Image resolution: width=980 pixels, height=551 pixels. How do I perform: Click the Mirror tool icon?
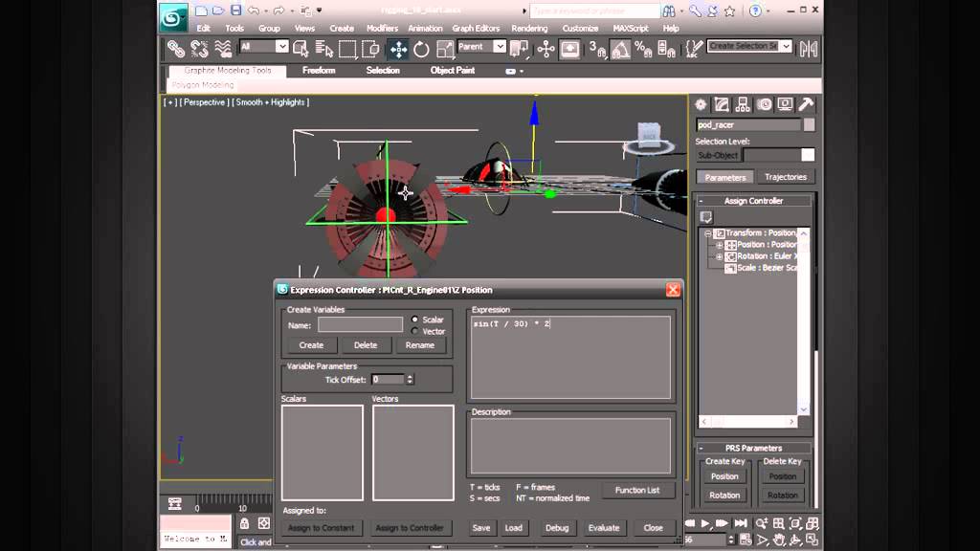coord(809,48)
